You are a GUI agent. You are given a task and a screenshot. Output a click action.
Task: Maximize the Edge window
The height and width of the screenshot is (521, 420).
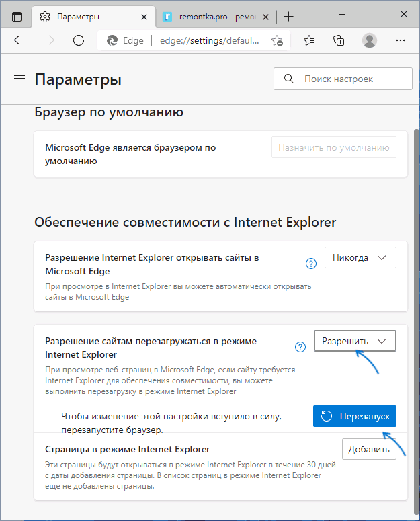(373, 14)
